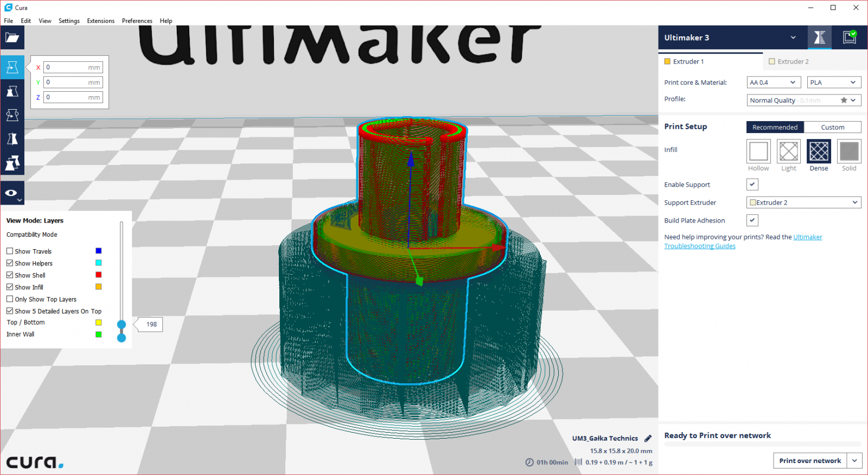
Task: Uncheck the Build Plate Adhesion checkbox
Action: click(752, 220)
